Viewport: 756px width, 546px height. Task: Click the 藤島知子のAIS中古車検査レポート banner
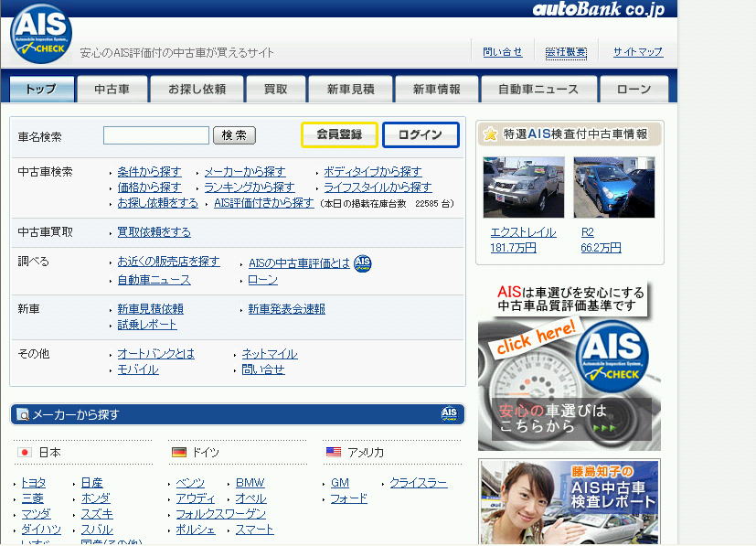570,501
